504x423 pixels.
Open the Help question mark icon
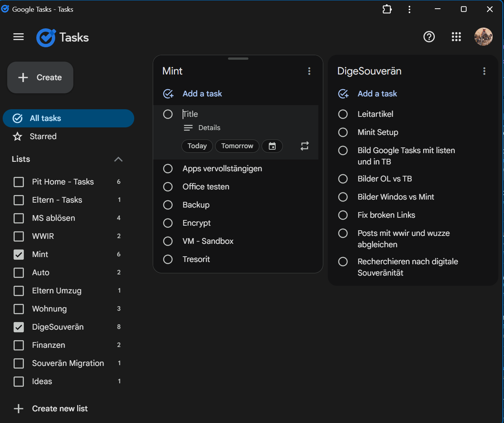tap(429, 37)
